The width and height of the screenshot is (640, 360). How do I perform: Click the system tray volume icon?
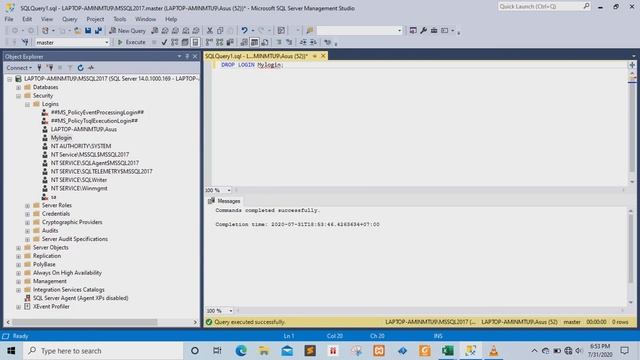(x=579, y=351)
